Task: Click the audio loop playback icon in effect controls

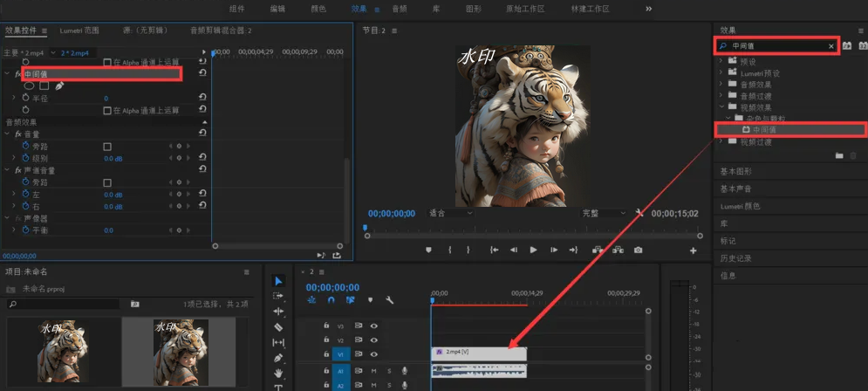Action: 321,256
